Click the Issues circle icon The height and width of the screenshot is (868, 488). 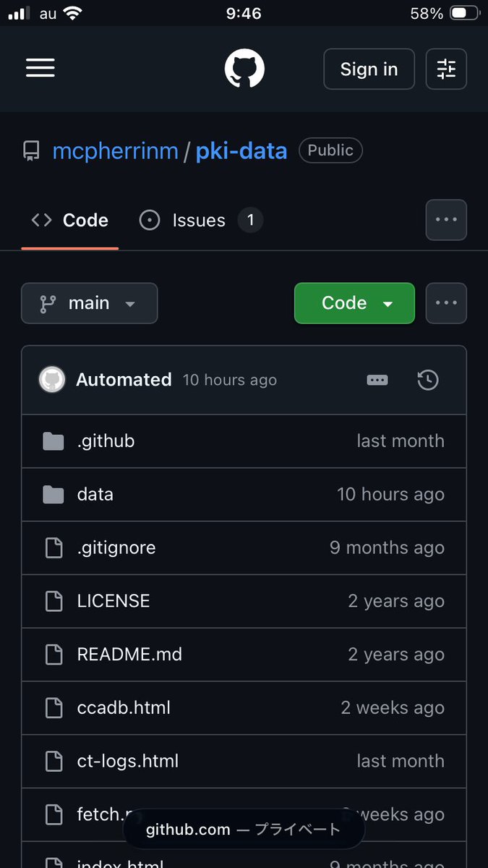[x=149, y=221]
